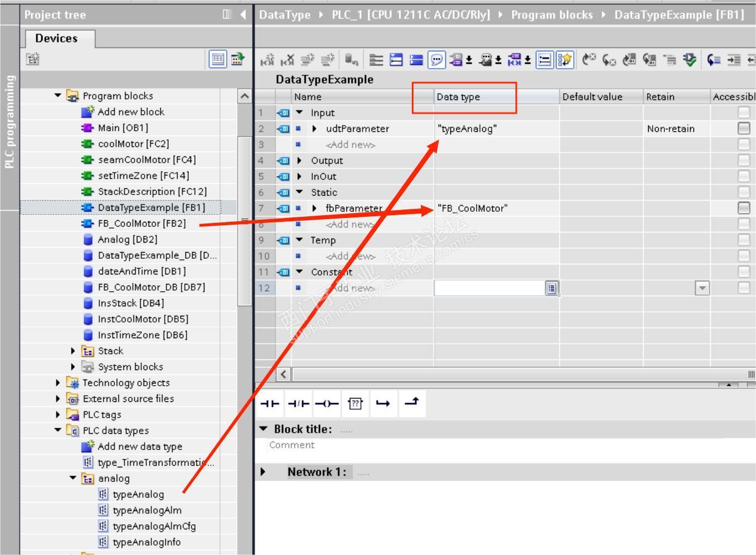Viewport: 756px width, 555px height.
Task: Collapse the Project tree with arrow icon
Action: (x=243, y=15)
